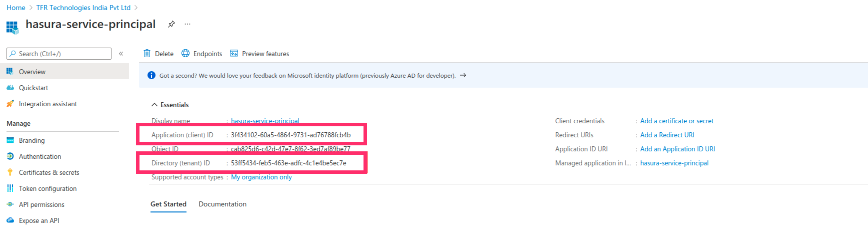
Task: Click the Authentication icon
Action: pos(10,156)
